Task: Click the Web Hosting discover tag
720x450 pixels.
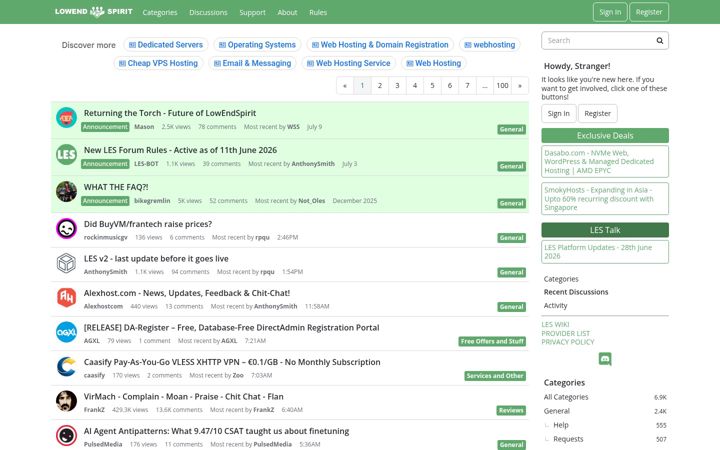Action: click(434, 63)
